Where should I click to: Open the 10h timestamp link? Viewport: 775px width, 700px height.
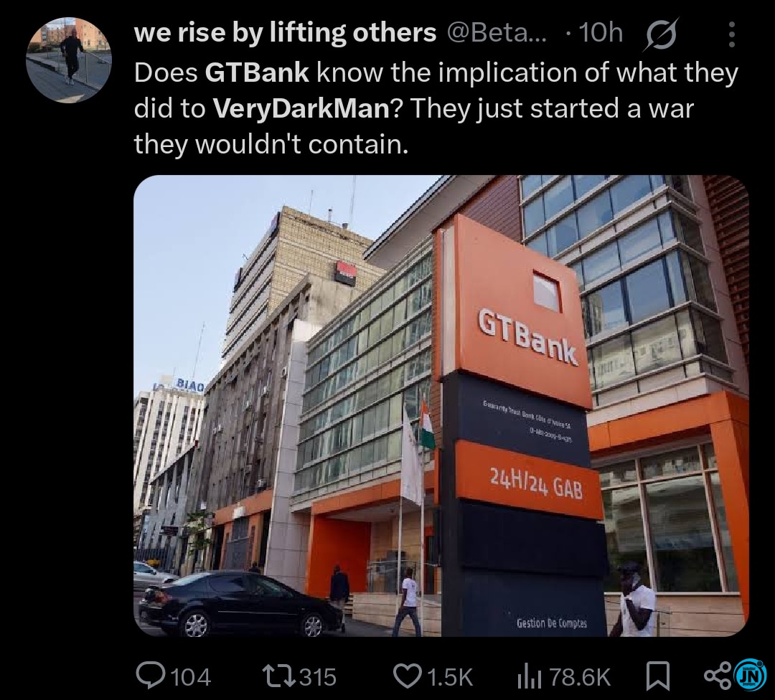tap(601, 33)
